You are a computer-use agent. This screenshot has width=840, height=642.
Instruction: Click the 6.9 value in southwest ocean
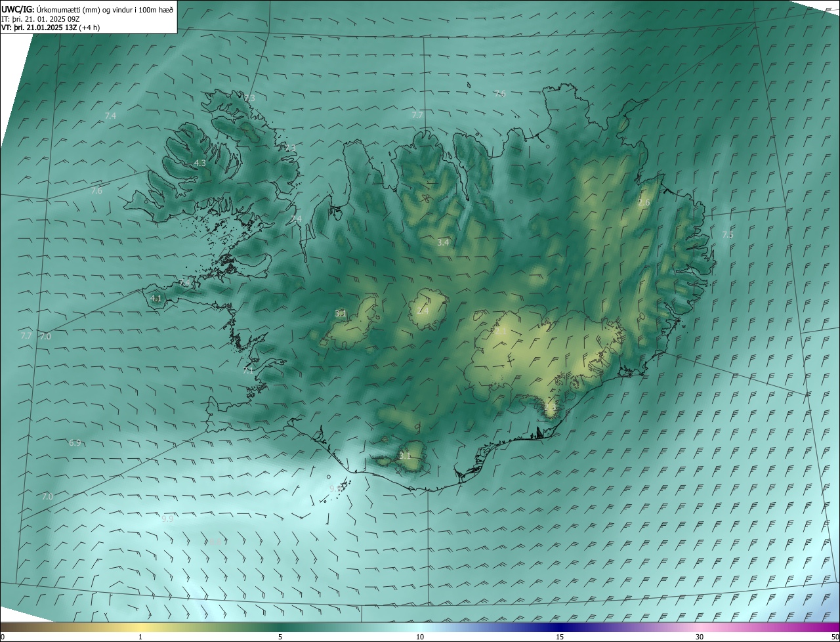[x=75, y=443]
